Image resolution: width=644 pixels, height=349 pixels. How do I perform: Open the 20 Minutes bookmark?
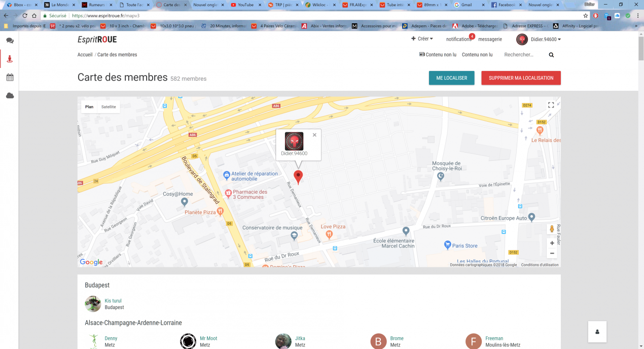pyautogui.click(x=223, y=26)
